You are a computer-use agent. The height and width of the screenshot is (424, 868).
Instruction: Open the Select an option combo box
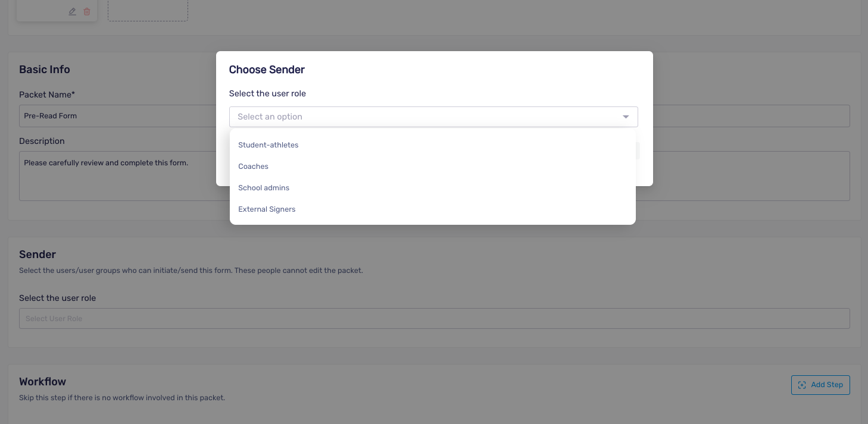pyautogui.click(x=433, y=117)
